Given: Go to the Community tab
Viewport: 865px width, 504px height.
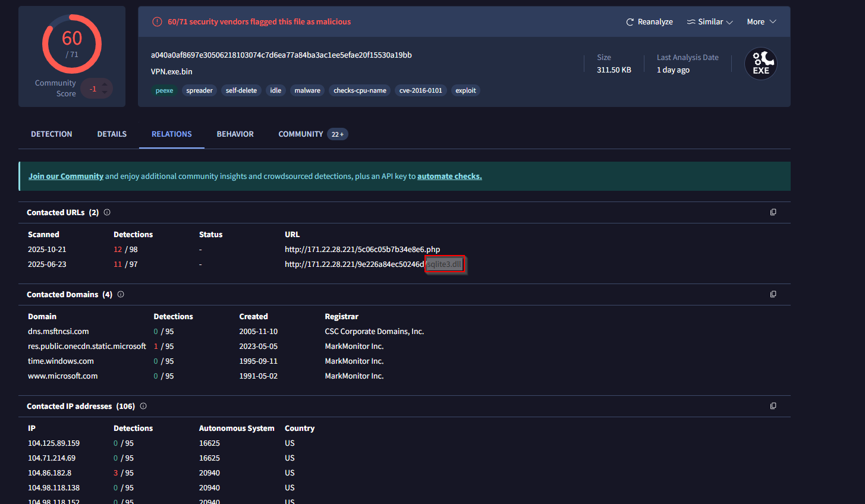Looking at the screenshot, I should click(x=301, y=134).
